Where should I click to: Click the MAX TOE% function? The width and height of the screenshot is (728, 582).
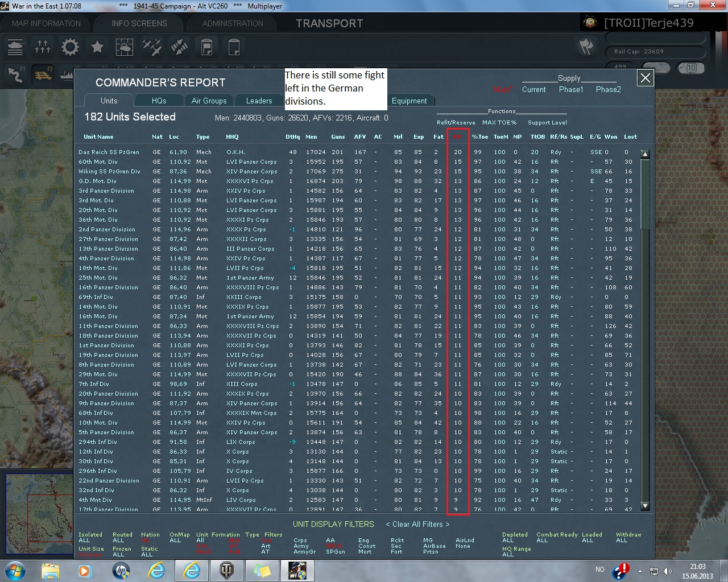[499, 122]
